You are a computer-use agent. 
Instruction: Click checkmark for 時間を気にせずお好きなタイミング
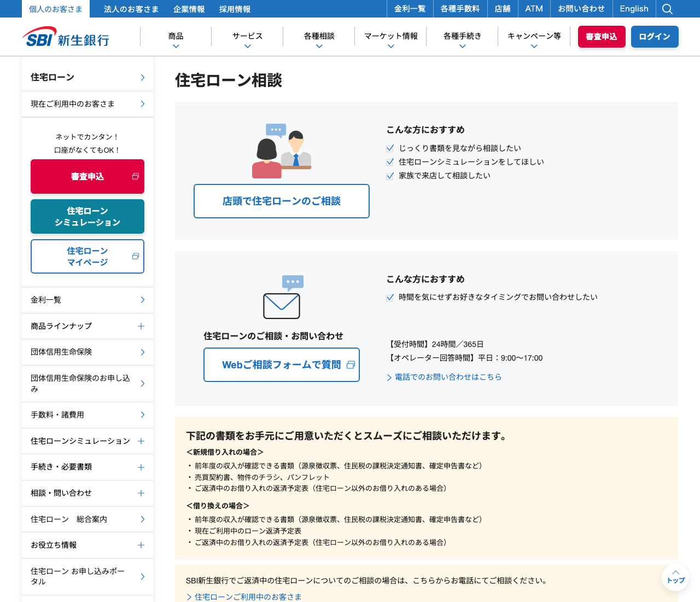point(390,297)
